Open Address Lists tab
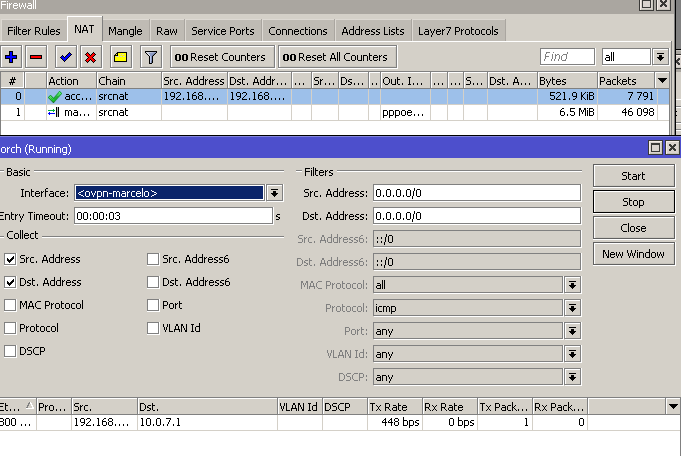This screenshot has height=456, width=681. 373,31
